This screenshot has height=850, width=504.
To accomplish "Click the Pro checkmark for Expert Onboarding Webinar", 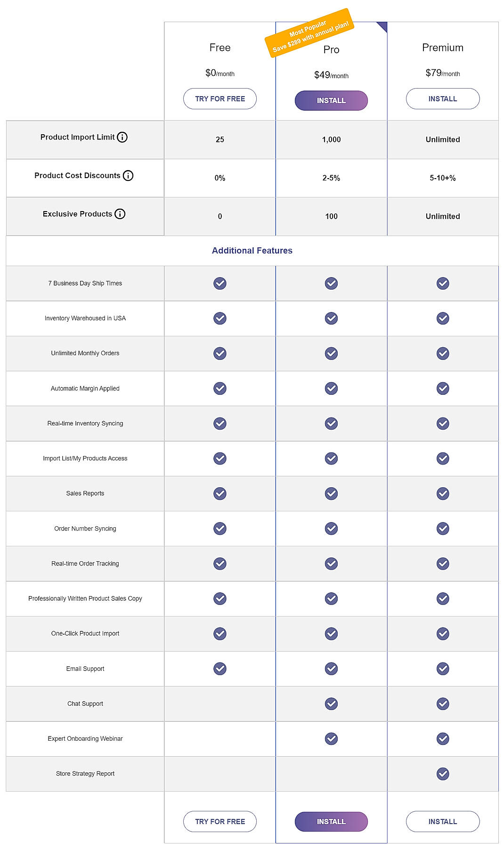I will click(331, 738).
